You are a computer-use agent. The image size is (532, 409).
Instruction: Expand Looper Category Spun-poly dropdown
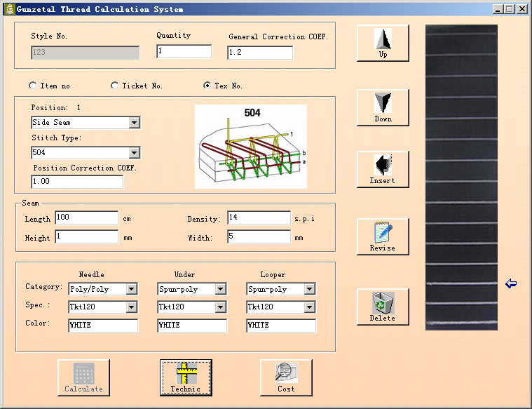(309, 289)
